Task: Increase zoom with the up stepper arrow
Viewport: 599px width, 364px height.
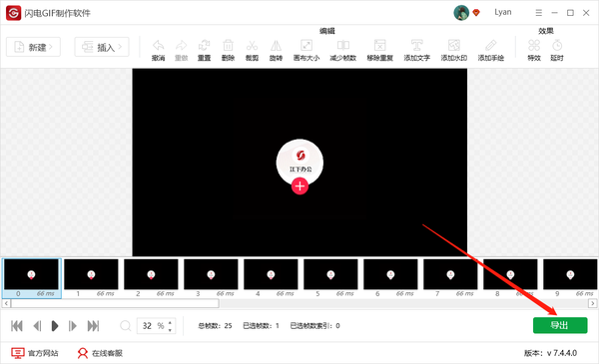Action: coord(170,322)
